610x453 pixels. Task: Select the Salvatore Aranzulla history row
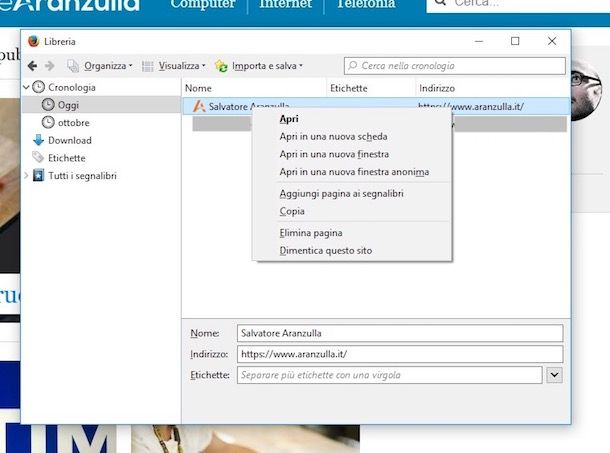376,106
